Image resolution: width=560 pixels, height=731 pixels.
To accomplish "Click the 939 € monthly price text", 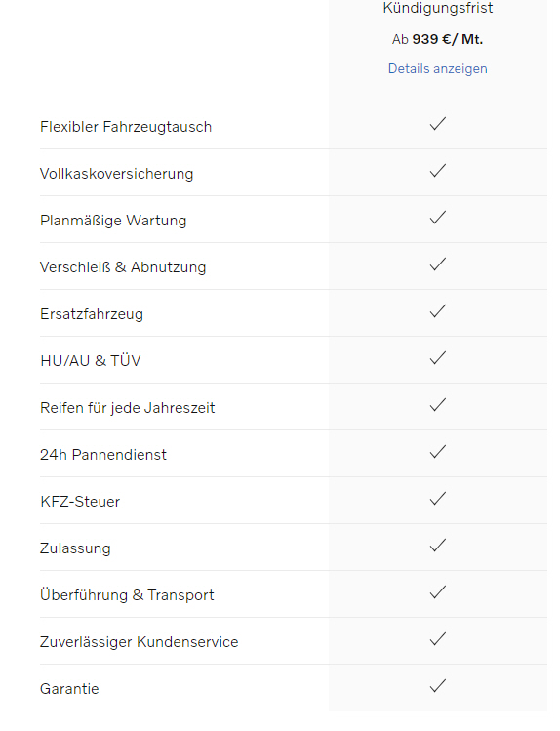I will 437,39.
